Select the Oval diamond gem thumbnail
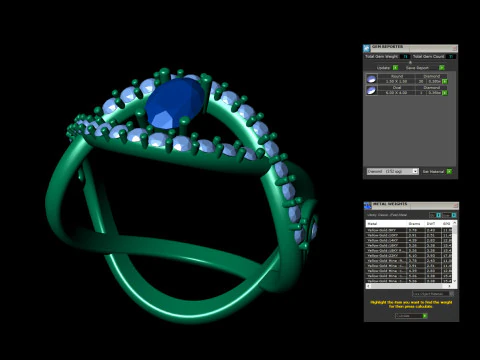 (x=371, y=91)
